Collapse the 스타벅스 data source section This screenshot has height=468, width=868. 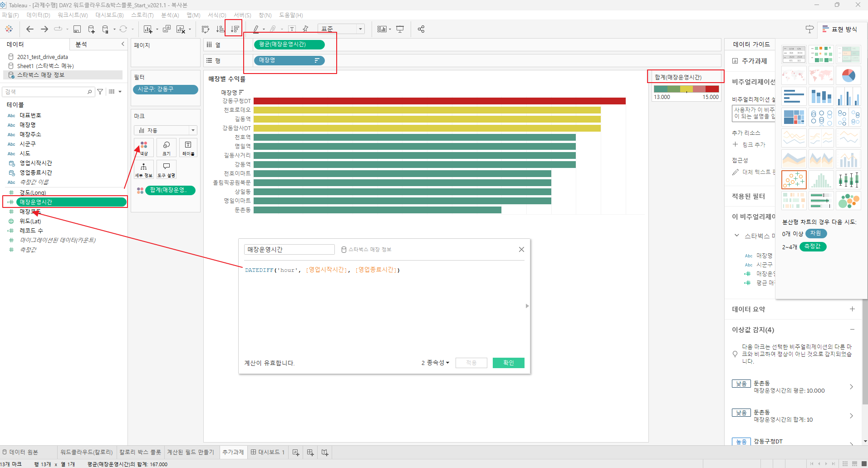(x=736, y=235)
